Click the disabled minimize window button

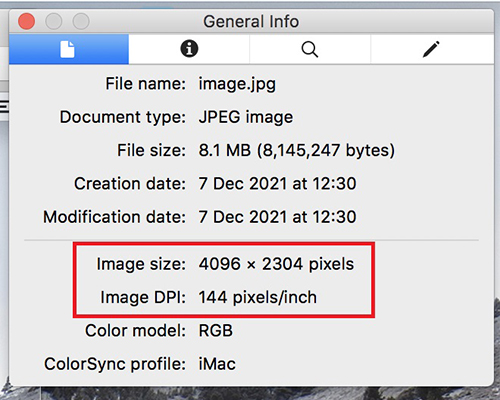54,21
